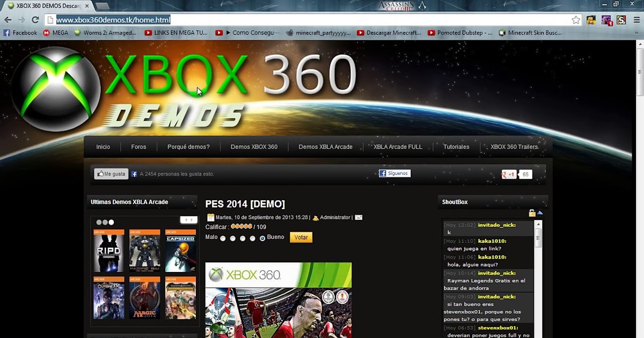644x338 pixels.
Task: Open the Minecraft Skin Busc... bookmark
Action: (530, 33)
